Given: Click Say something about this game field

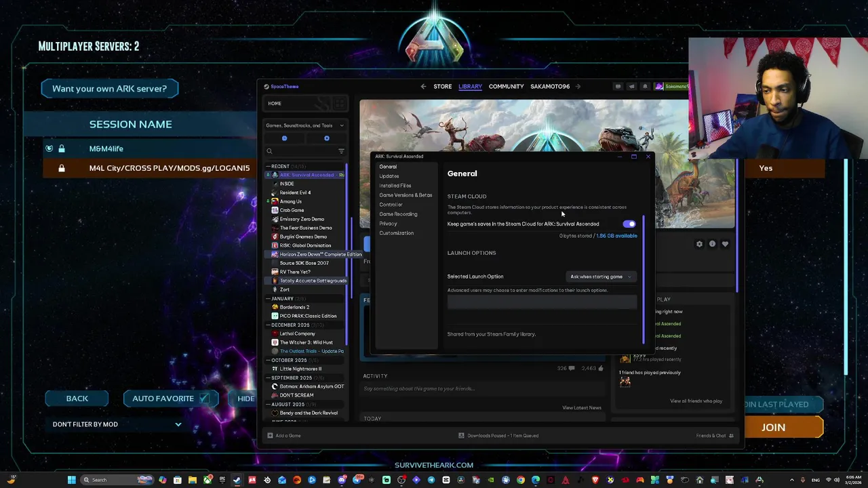Looking at the screenshot, I should [482, 389].
